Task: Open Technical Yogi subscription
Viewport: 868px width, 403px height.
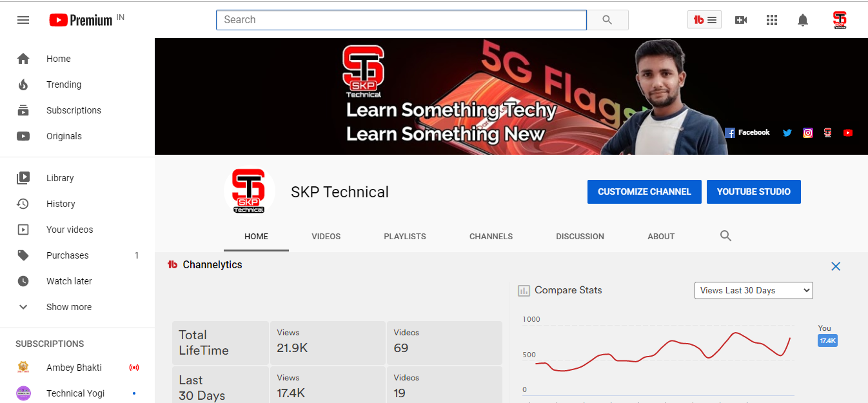Action: [x=77, y=393]
